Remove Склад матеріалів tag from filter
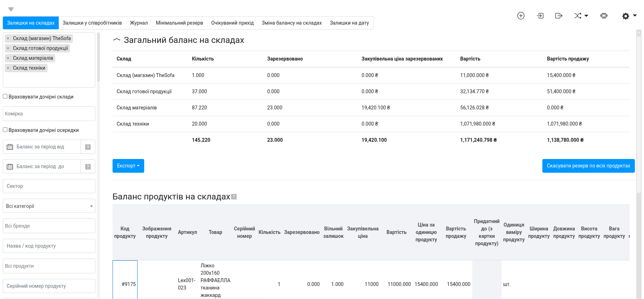The image size is (644, 299). [8, 58]
